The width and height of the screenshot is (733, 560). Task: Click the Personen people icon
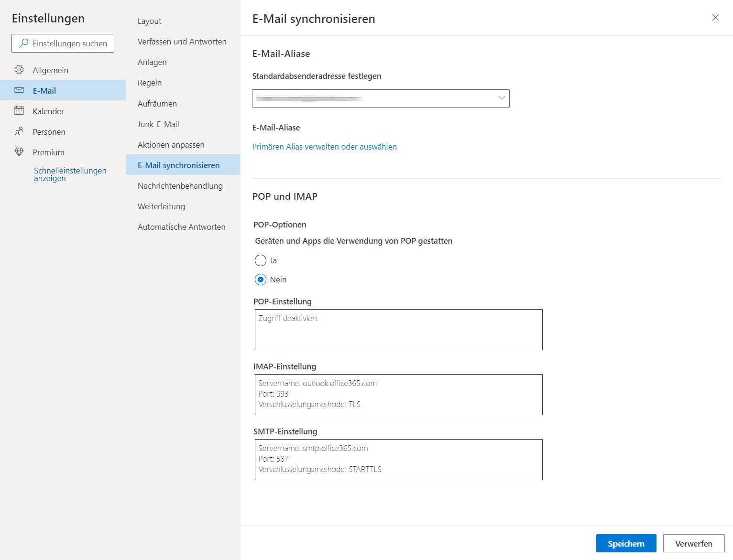[19, 131]
